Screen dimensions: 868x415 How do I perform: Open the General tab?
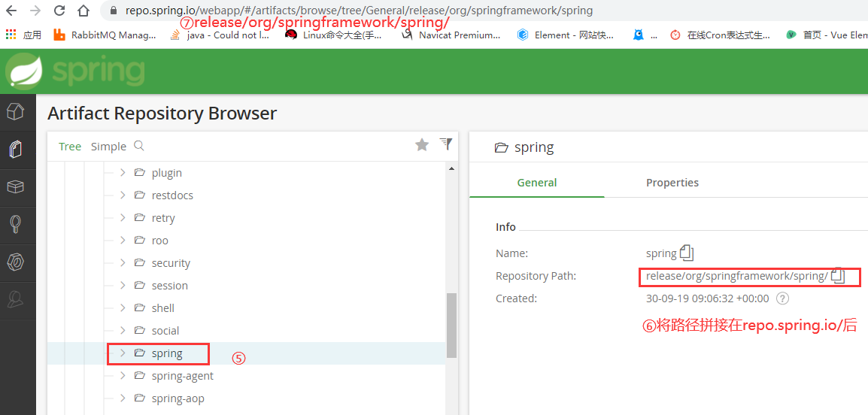click(537, 183)
